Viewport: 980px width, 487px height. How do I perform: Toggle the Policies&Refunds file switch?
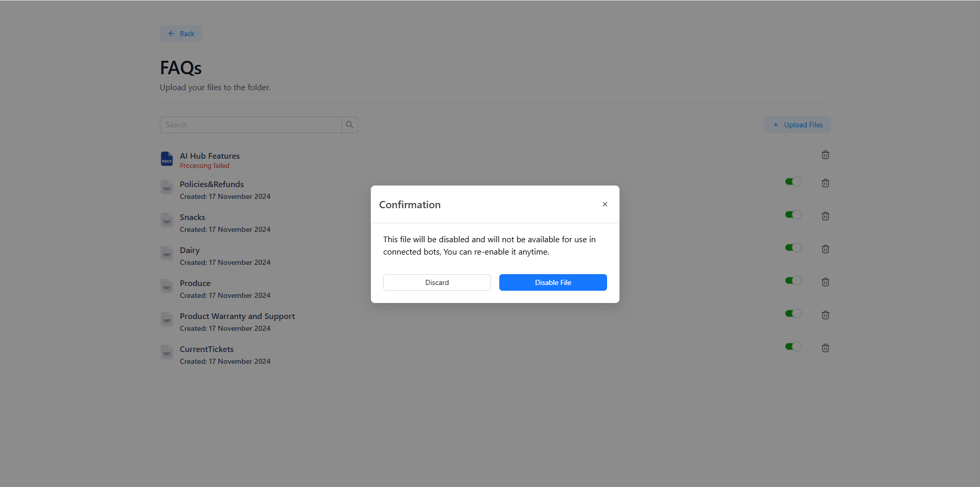(x=793, y=181)
